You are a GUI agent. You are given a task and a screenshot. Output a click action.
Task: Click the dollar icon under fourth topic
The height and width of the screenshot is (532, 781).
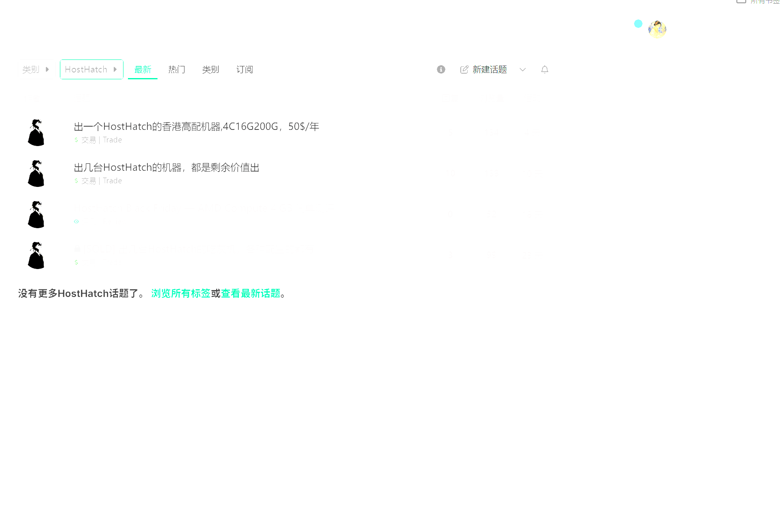tap(76, 263)
